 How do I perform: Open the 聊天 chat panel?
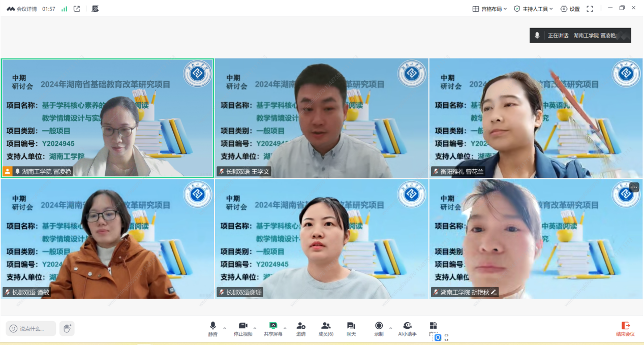pos(351,328)
